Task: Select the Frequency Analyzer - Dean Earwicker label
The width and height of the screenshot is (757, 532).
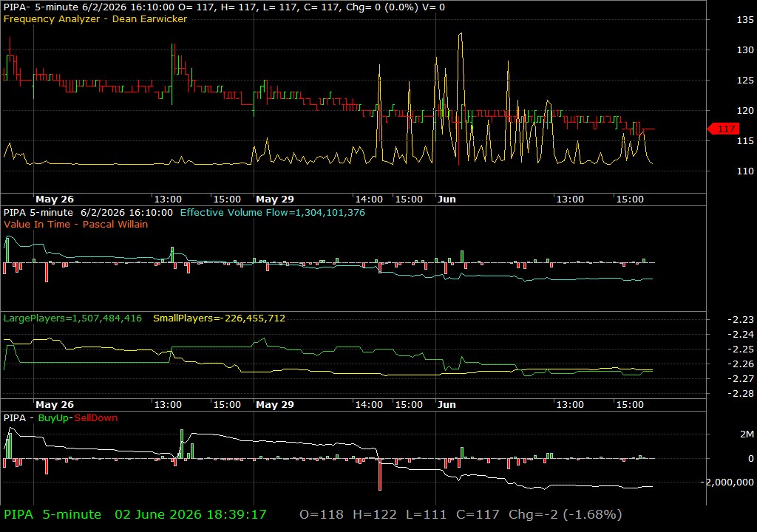Action: tap(95, 18)
